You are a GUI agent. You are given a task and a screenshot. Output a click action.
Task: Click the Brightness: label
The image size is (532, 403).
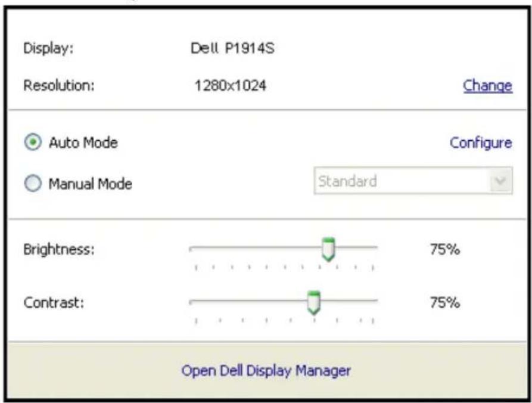click(x=59, y=250)
